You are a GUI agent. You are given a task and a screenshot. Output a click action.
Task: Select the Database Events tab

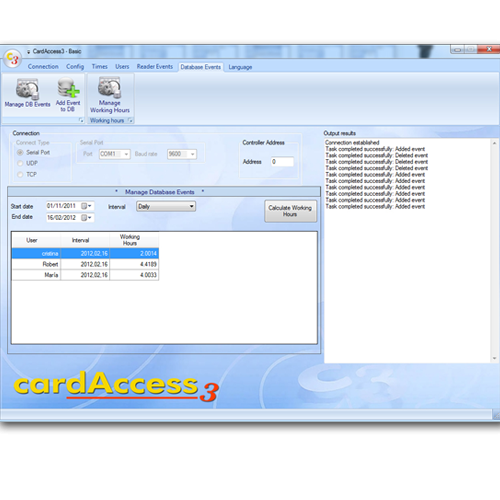pos(201,67)
